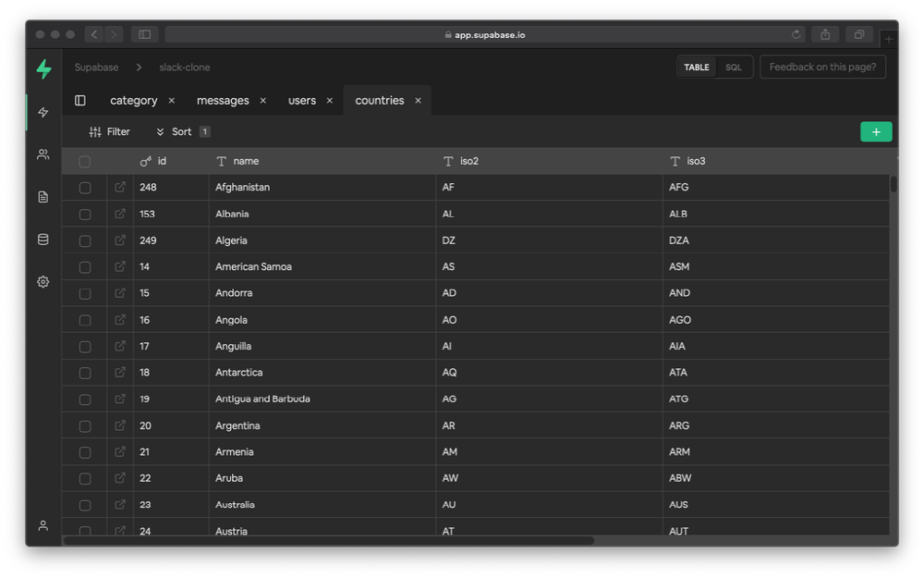The width and height of the screenshot is (924, 578).
Task: Toggle the browser sidebar icon
Action: point(144,34)
